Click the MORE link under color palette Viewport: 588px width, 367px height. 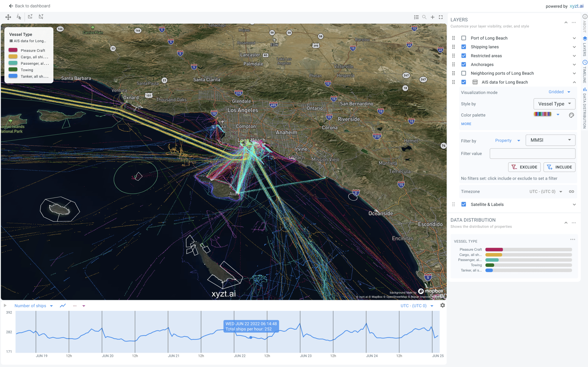466,124
